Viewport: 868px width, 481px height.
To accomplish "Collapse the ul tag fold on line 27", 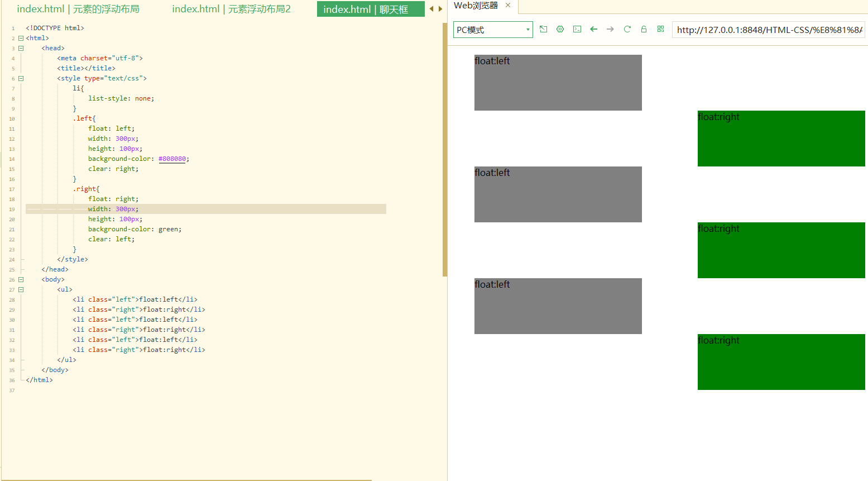I will pos(21,289).
